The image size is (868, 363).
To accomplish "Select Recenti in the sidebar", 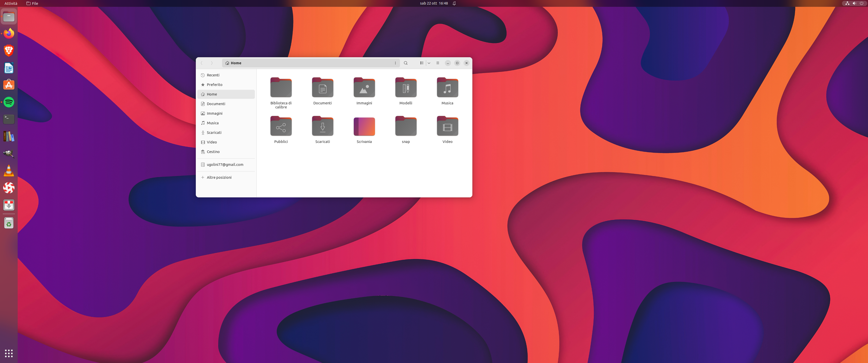I will 213,75.
